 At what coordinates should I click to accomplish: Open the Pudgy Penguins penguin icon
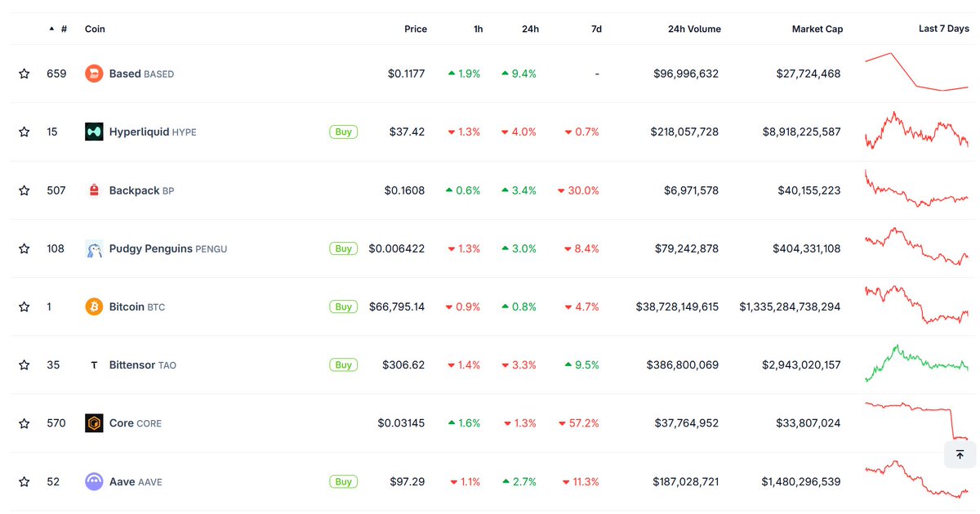pyautogui.click(x=94, y=248)
